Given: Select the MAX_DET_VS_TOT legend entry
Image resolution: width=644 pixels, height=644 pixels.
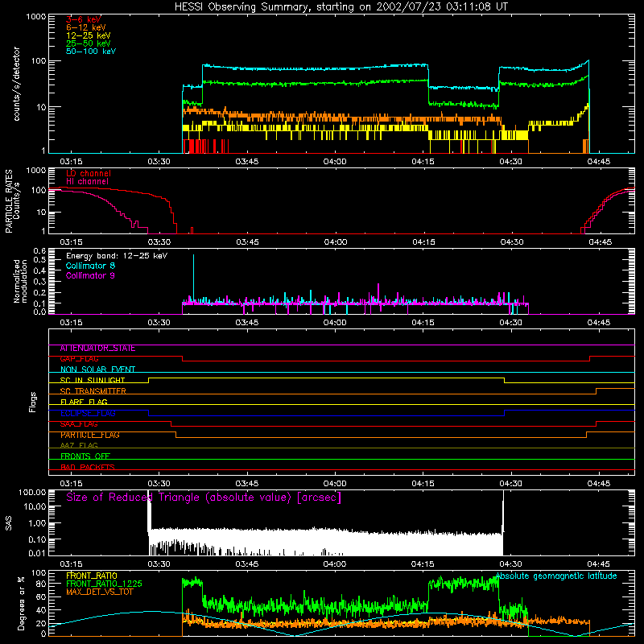Looking at the screenshot, I should tap(99, 592).
